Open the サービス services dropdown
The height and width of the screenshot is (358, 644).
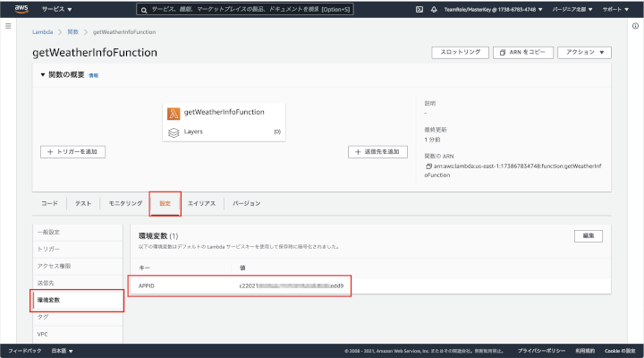pos(56,9)
